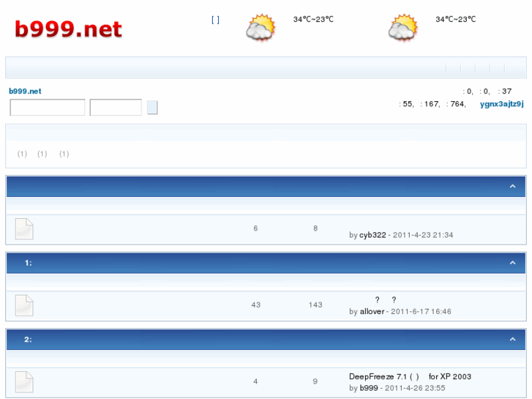Open DeepFreeze 7.1 for XP 2003 post
This screenshot has height=399, width=532.
410,376
